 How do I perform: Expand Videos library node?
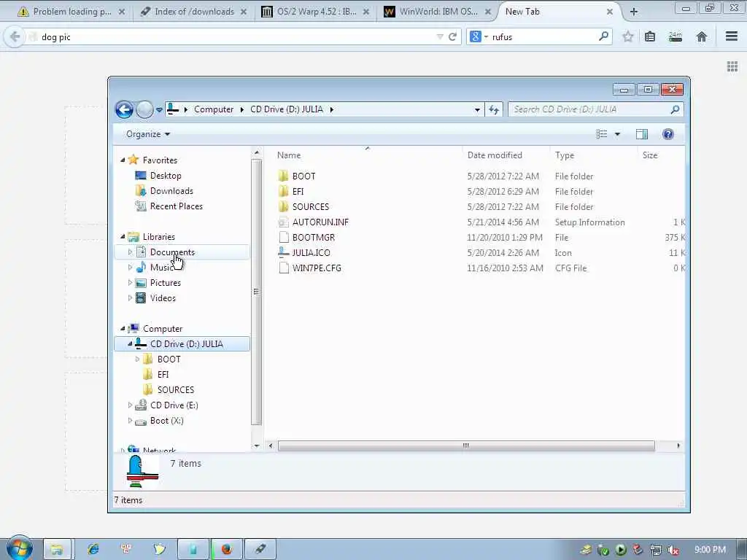[130, 298]
